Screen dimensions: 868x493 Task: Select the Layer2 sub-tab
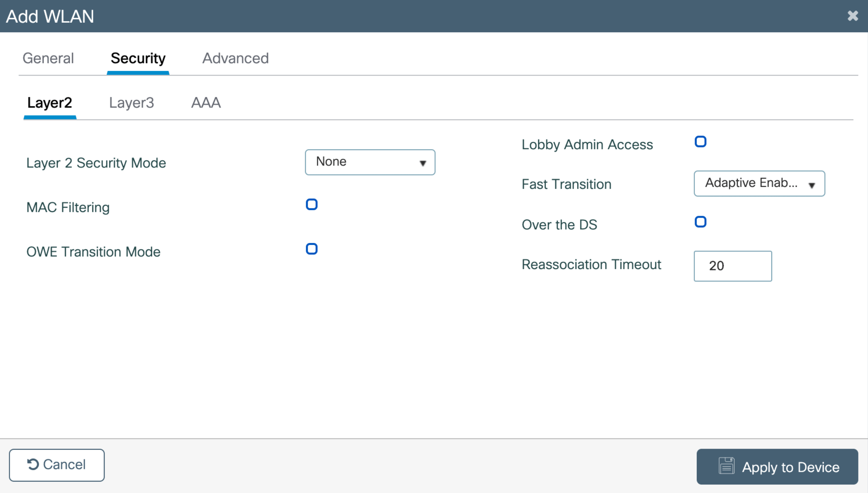point(50,103)
